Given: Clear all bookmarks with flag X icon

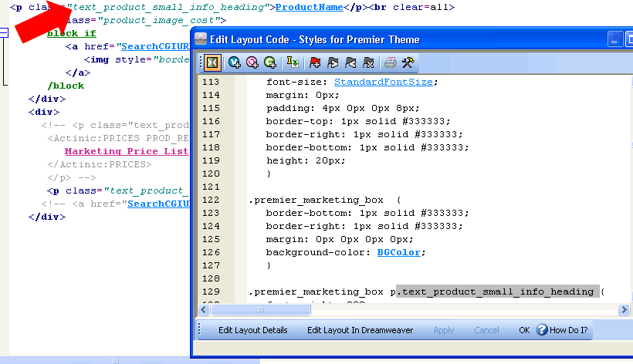Looking at the screenshot, I should point(369,62).
